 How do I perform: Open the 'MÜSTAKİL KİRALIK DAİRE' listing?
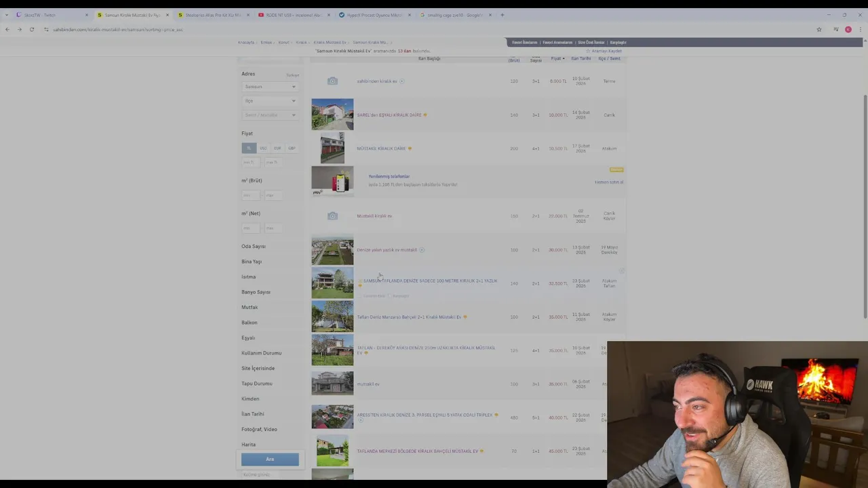(x=381, y=148)
